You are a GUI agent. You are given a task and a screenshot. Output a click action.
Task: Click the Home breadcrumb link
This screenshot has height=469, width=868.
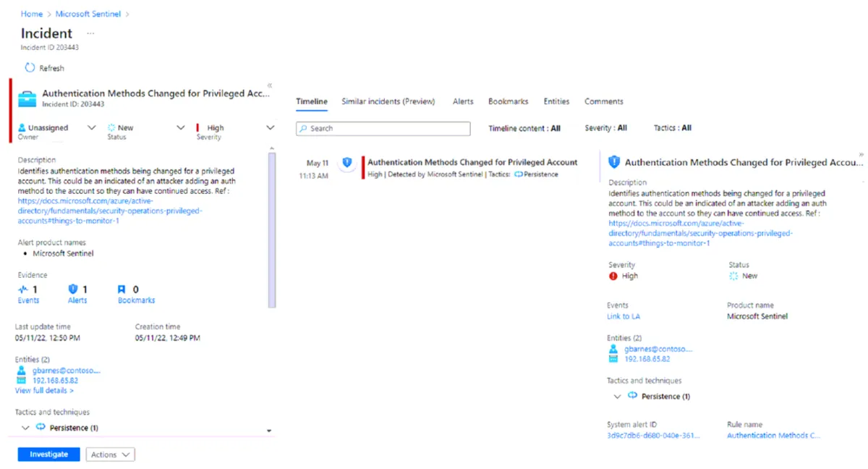click(x=32, y=14)
